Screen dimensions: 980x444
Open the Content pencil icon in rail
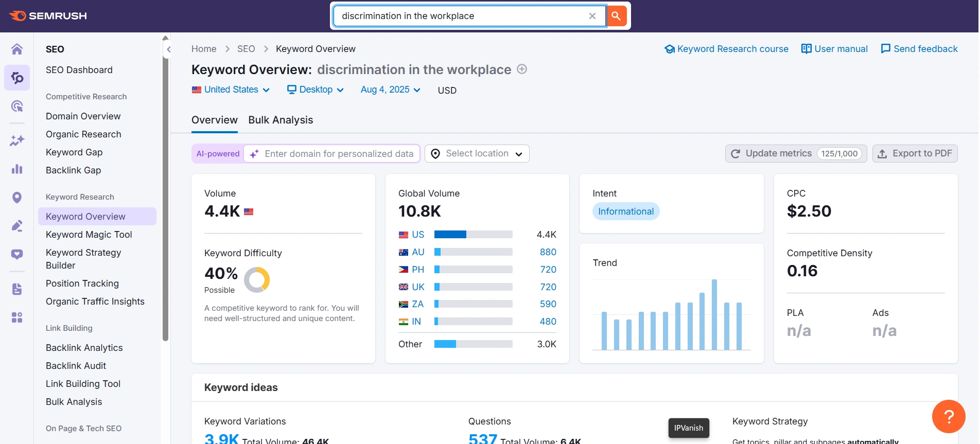pyautogui.click(x=17, y=226)
